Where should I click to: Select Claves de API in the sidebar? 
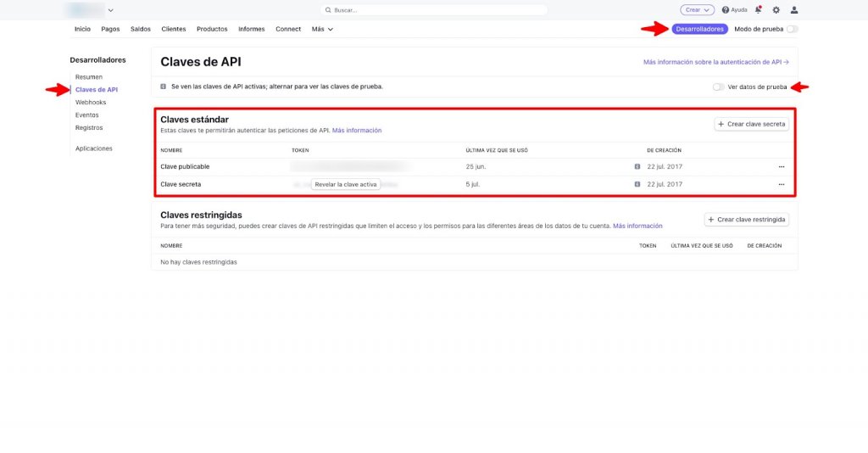(97, 90)
